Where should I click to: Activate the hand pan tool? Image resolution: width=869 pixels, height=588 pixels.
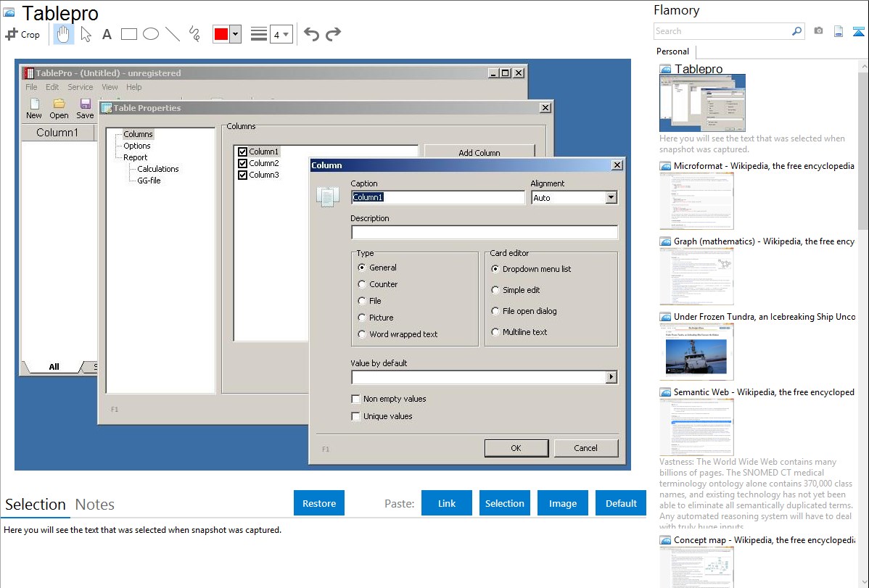click(x=63, y=34)
